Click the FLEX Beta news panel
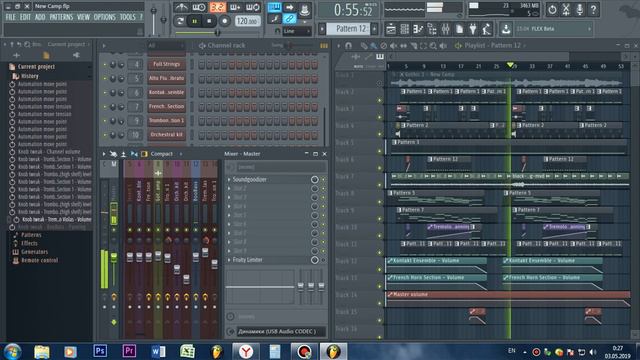The image size is (640, 360). (553, 29)
